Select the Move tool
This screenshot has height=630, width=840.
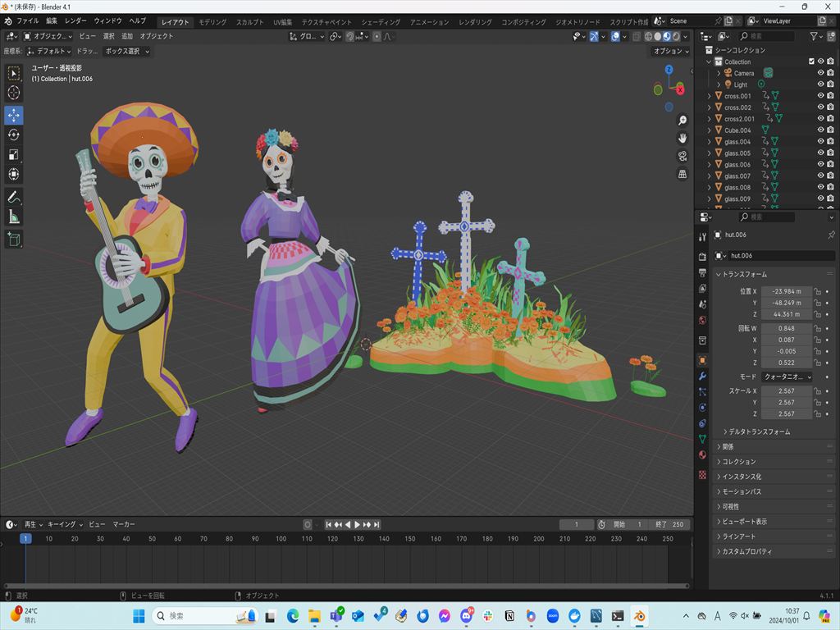(x=14, y=115)
